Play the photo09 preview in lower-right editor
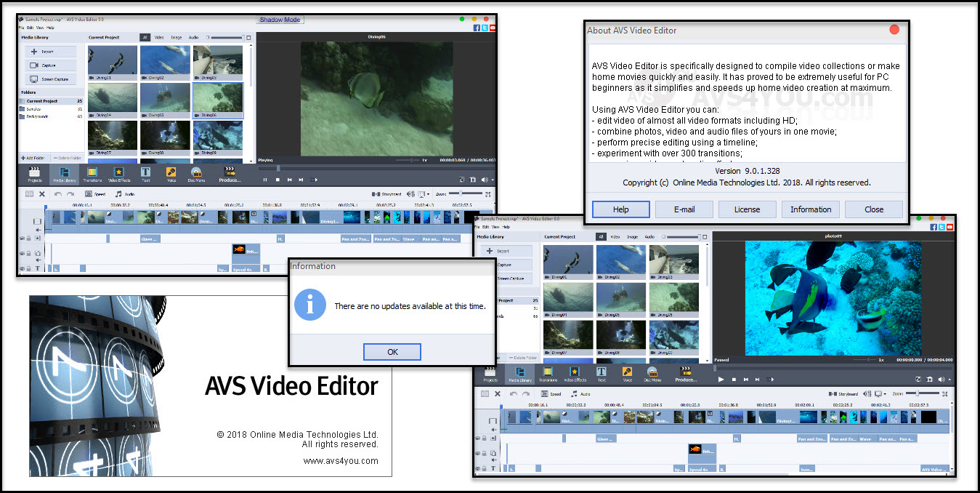This screenshot has width=980, height=493. pyautogui.click(x=721, y=380)
